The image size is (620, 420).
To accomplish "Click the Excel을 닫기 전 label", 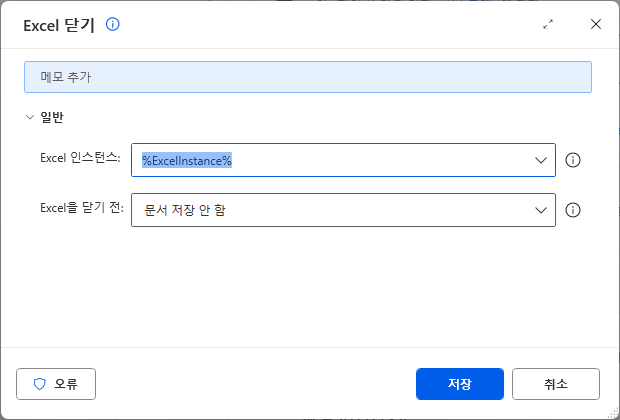I will pos(82,208).
